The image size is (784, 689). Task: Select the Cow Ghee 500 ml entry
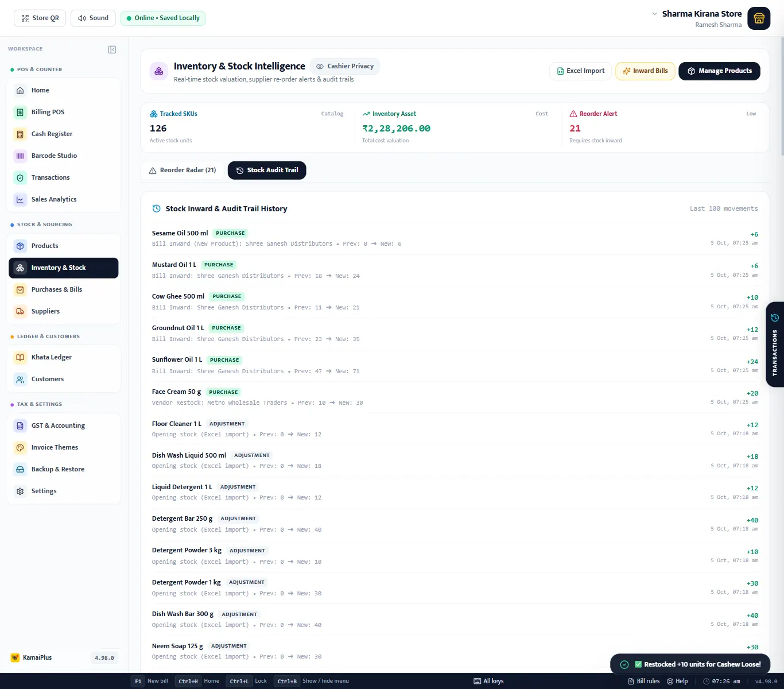click(x=455, y=301)
